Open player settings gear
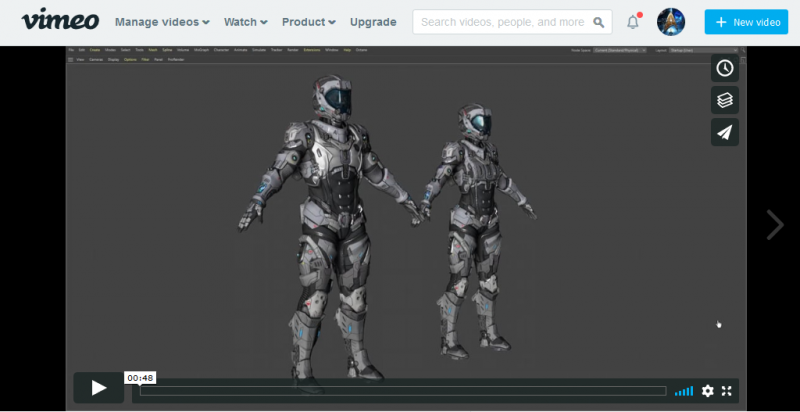800x412 pixels. pyautogui.click(x=708, y=391)
